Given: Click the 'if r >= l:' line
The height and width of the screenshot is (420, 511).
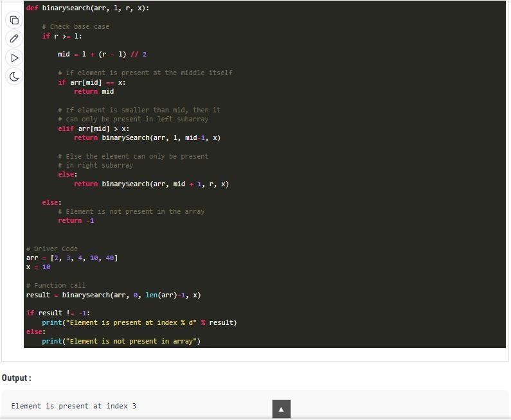Looking at the screenshot, I should [62, 36].
